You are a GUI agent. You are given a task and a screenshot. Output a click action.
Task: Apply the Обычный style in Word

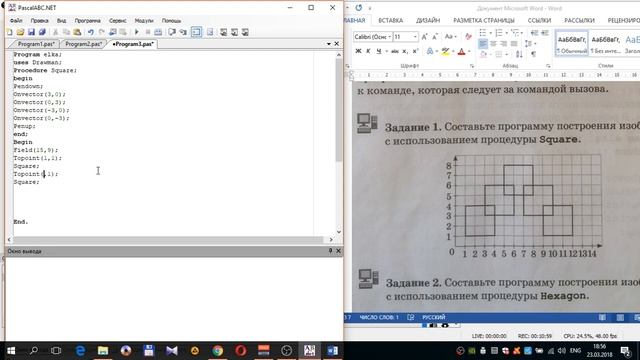click(571, 44)
